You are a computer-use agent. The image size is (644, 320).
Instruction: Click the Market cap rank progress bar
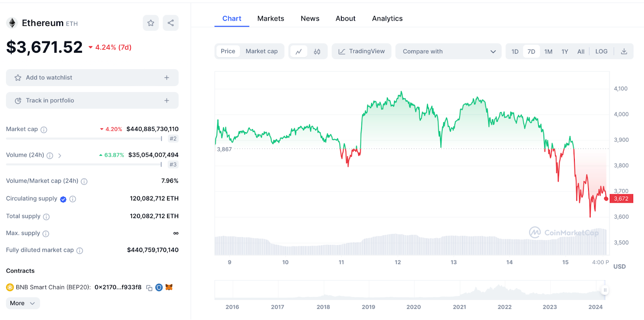click(x=84, y=138)
